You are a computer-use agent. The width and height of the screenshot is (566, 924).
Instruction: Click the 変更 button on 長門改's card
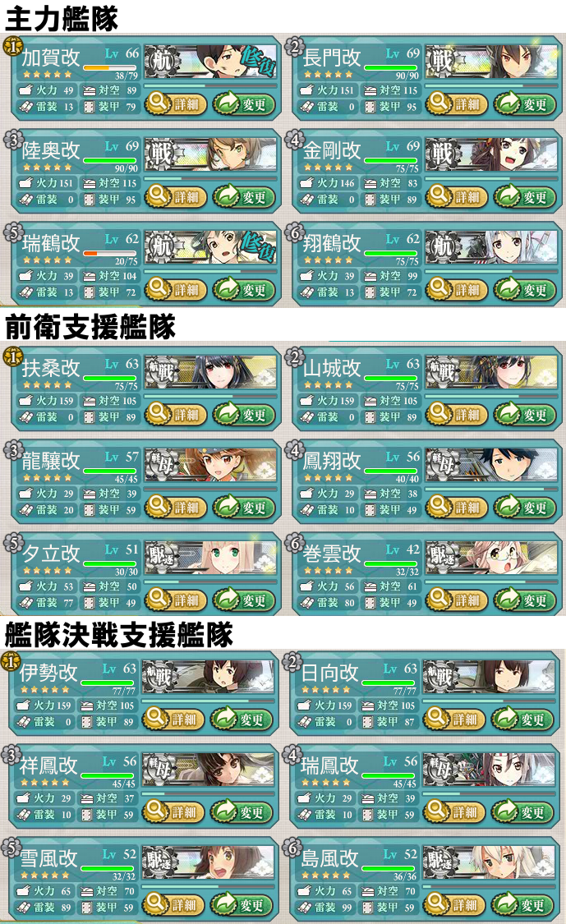click(525, 104)
